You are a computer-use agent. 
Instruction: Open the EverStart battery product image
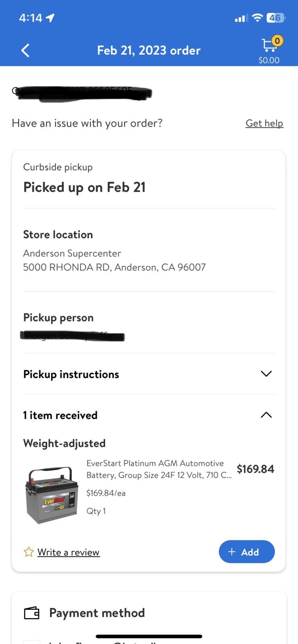51,495
